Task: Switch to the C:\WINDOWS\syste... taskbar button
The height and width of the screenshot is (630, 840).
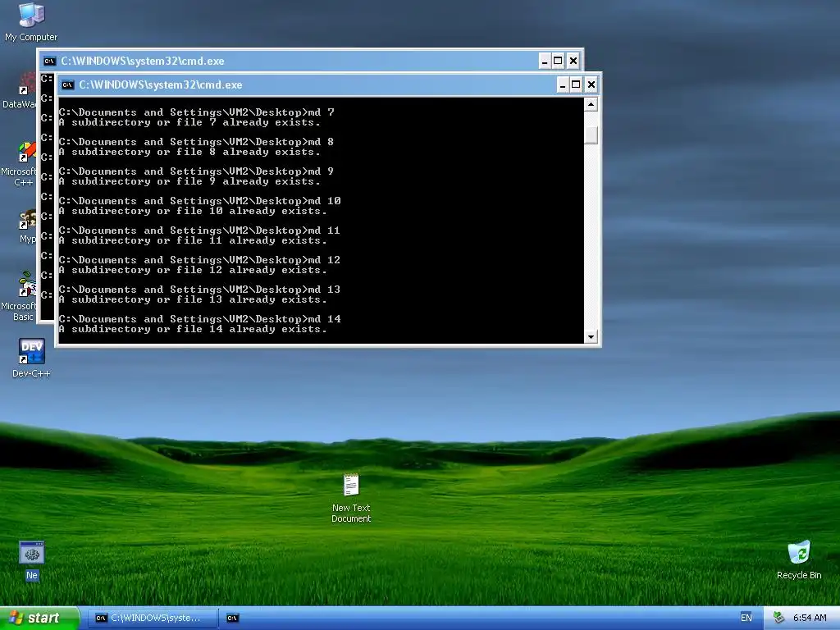Action: (x=152, y=618)
